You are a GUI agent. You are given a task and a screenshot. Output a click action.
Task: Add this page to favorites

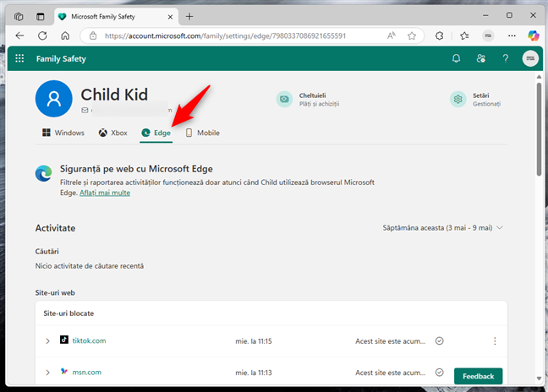point(412,35)
